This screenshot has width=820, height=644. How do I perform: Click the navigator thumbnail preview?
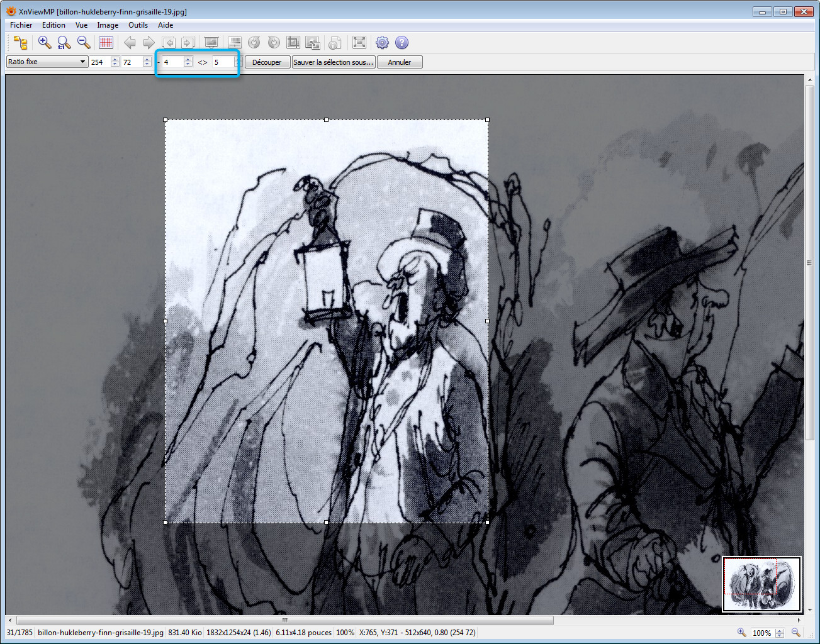click(x=761, y=584)
